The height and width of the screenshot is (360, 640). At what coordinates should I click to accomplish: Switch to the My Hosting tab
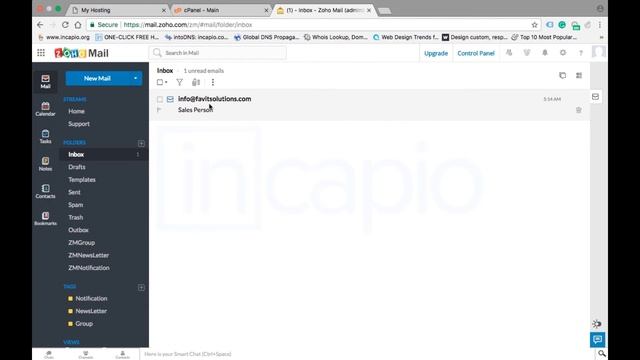click(x=119, y=10)
